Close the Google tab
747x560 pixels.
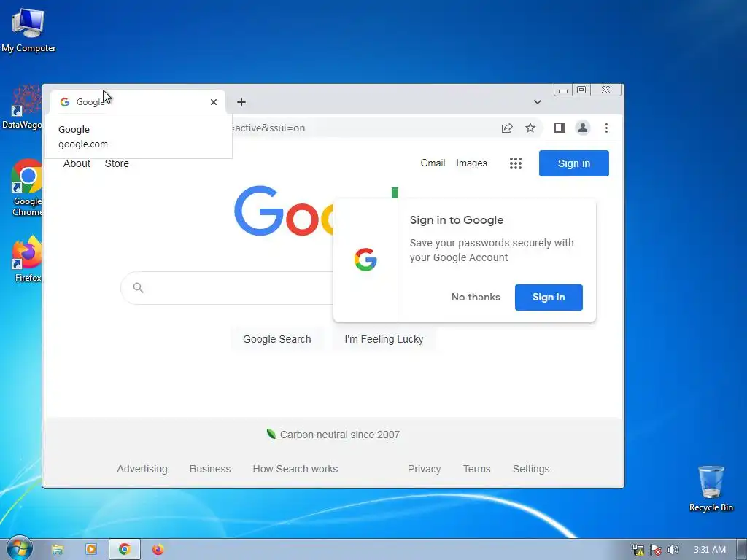click(214, 102)
